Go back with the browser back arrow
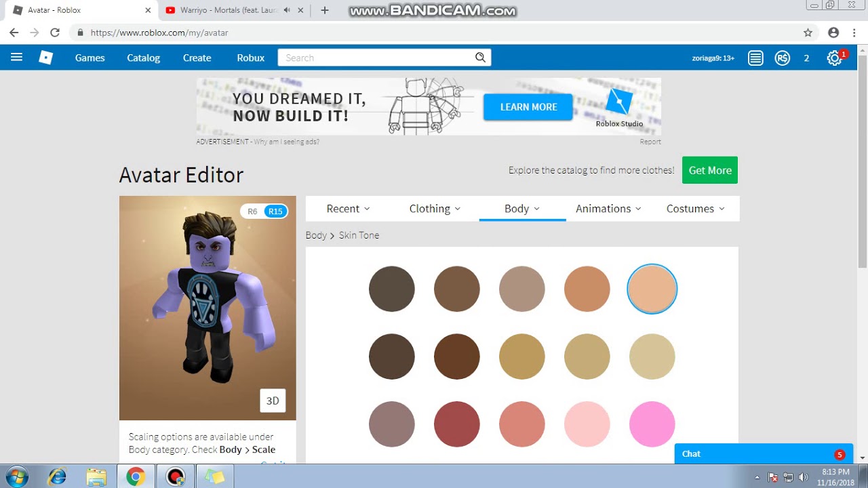The width and height of the screenshot is (868, 488). point(14,33)
